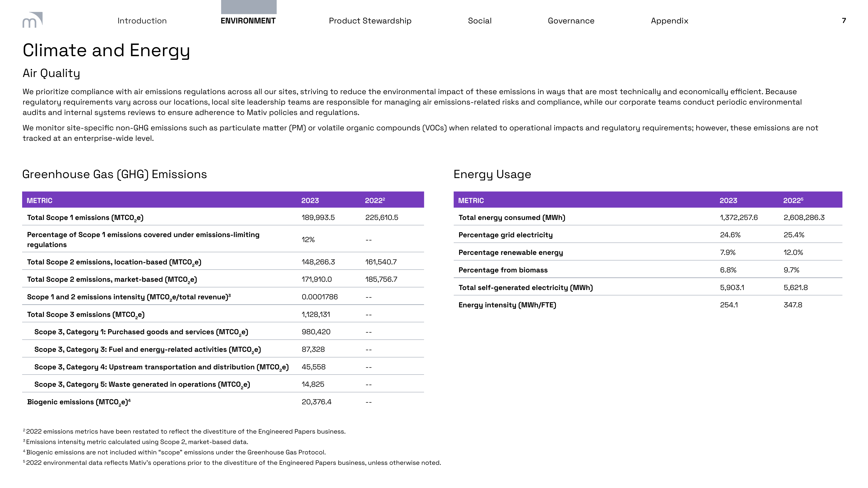
Task: Click the Energy Usage heading
Action: coord(492,174)
